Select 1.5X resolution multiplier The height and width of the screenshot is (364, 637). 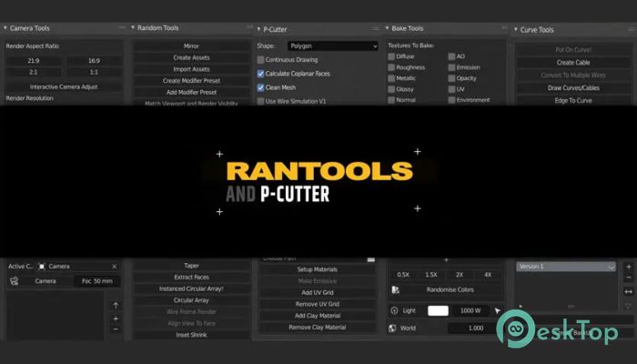[x=431, y=275]
